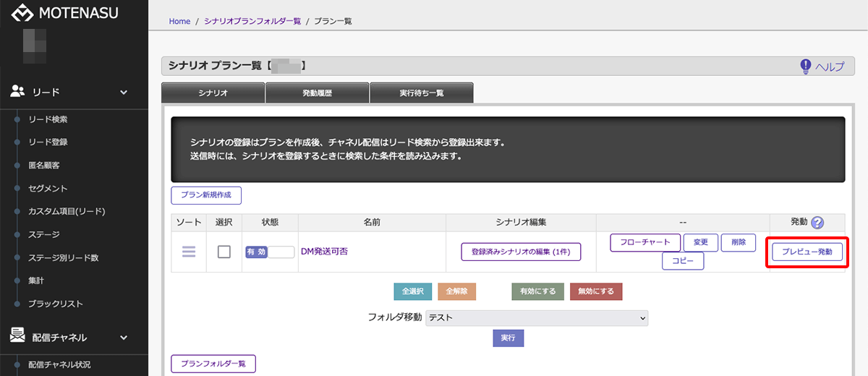This screenshot has width=868, height=376.
Task: Open the フローチャート for the plan
Action: [x=645, y=242]
